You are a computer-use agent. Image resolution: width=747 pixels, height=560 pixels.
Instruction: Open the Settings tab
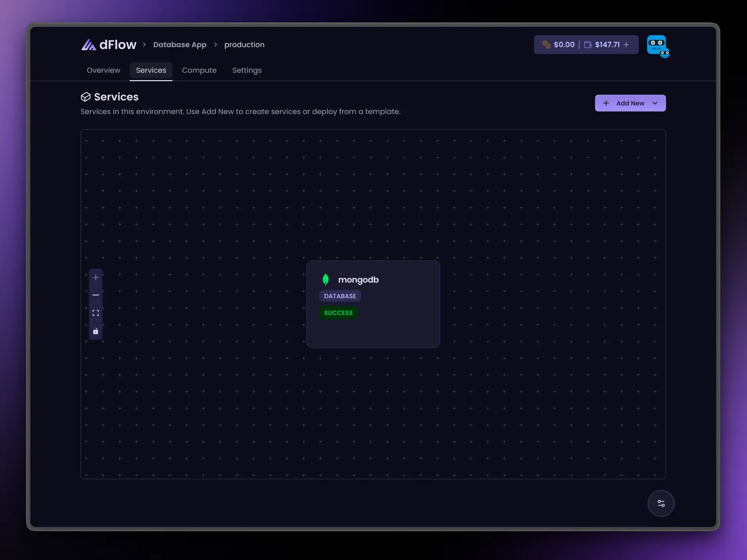click(247, 70)
